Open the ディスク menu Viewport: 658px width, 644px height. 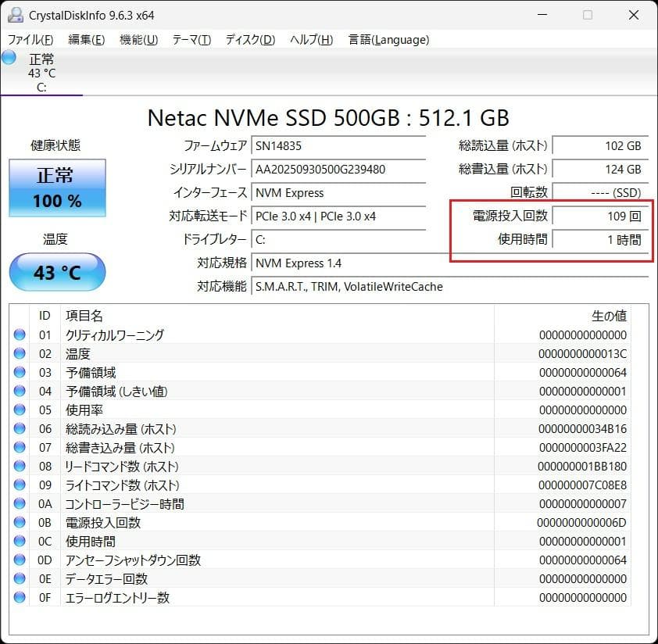point(249,39)
